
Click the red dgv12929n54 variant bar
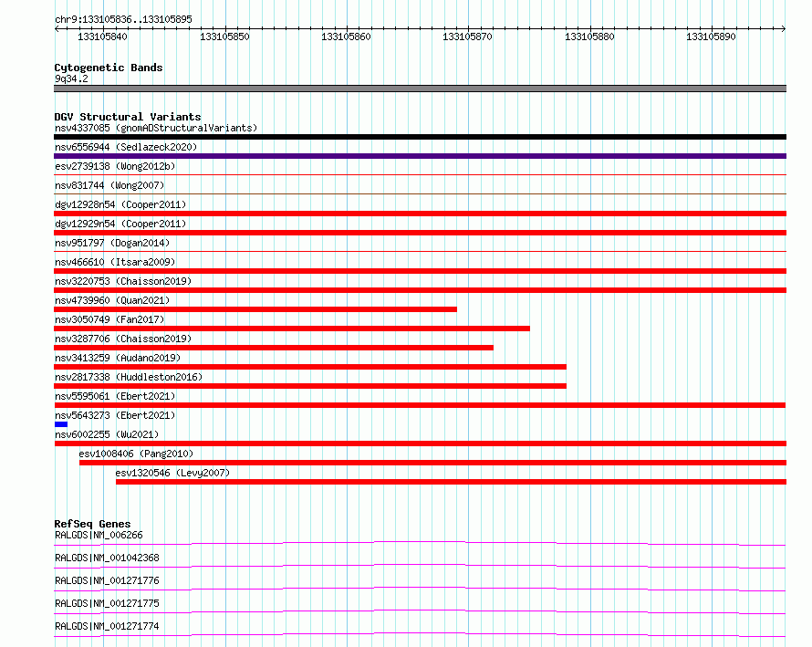(420, 233)
